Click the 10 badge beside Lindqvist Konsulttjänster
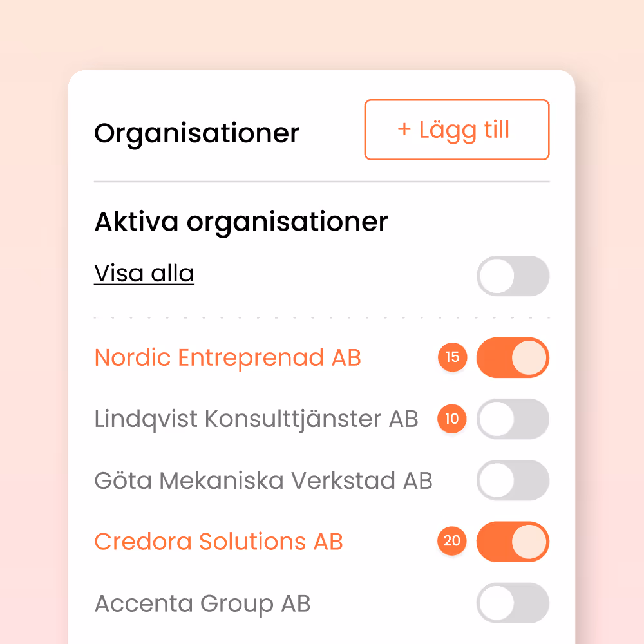Image resolution: width=644 pixels, height=644 pixels. click(452, 419)
